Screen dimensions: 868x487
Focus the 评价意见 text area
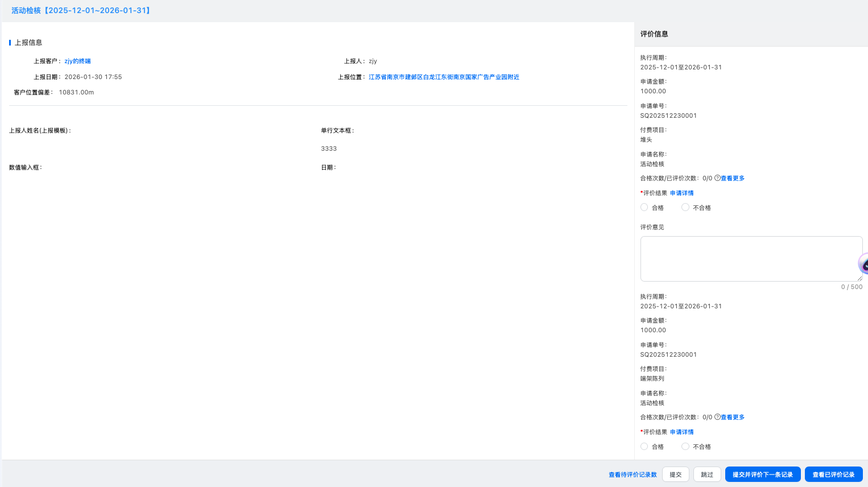[751, 259]
